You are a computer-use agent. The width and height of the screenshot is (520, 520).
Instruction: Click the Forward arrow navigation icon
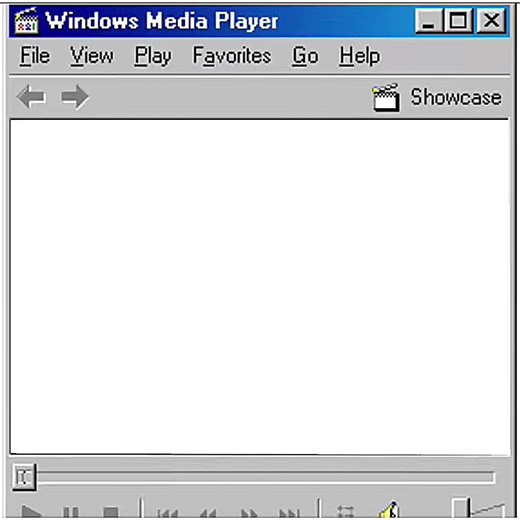(x=75, y=97)
